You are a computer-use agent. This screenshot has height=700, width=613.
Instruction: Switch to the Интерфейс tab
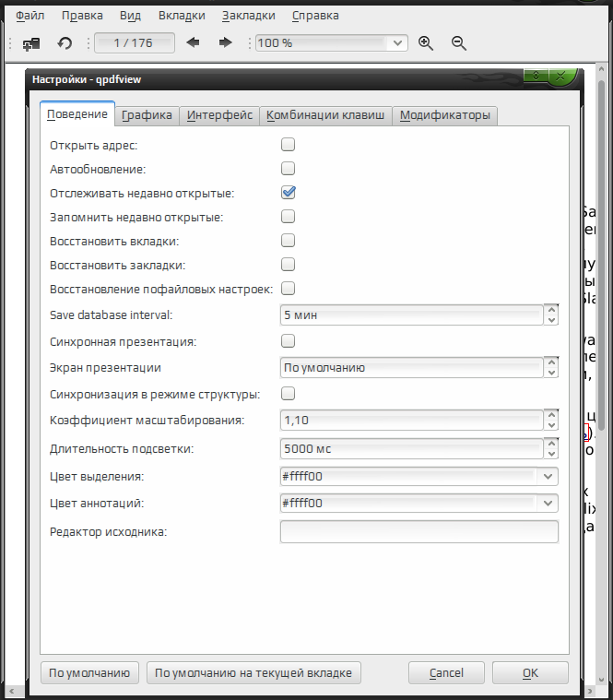point(219,115)
